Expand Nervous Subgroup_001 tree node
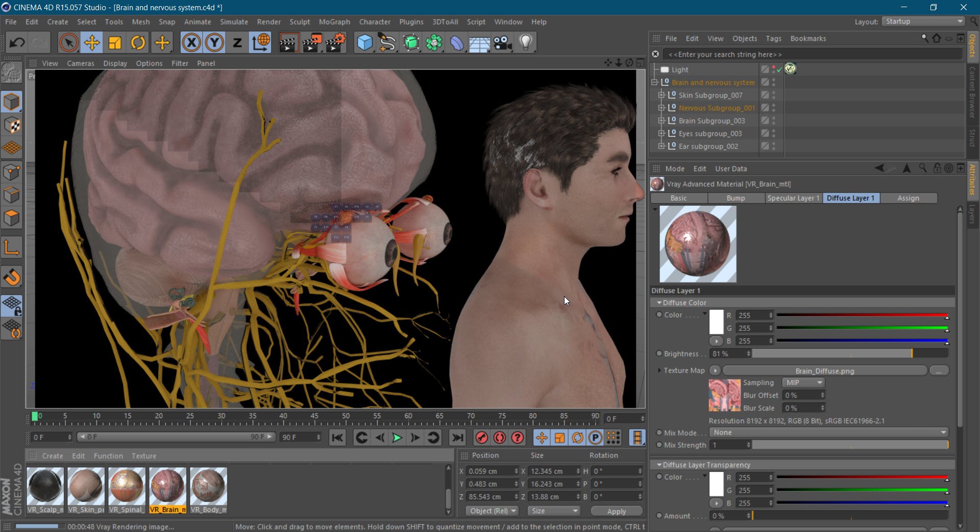 coord(661,108)
